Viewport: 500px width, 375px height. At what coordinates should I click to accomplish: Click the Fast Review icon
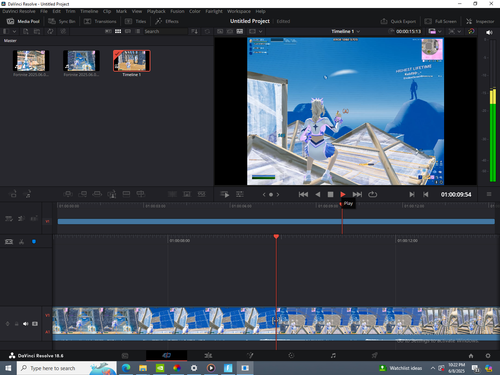coord(225,194)
